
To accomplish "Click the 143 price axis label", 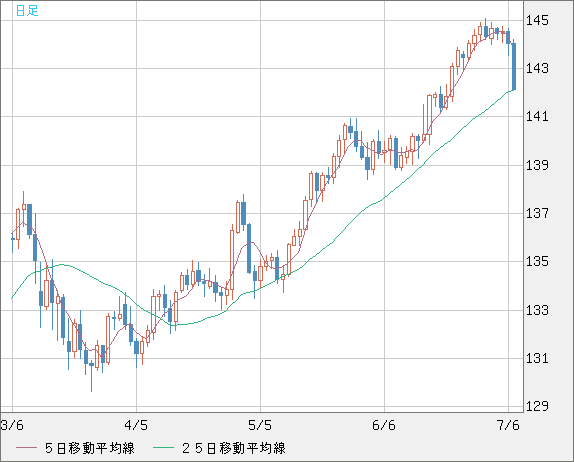I will (x=537, y=68).
